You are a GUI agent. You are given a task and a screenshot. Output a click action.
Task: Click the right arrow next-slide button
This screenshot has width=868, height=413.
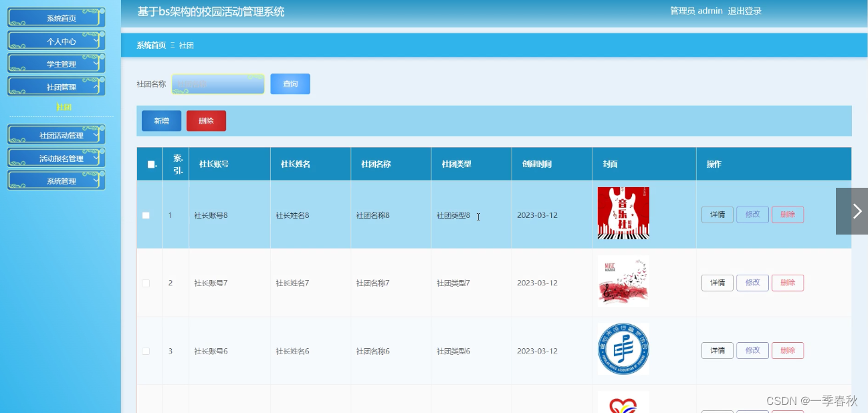click(852, 211)
